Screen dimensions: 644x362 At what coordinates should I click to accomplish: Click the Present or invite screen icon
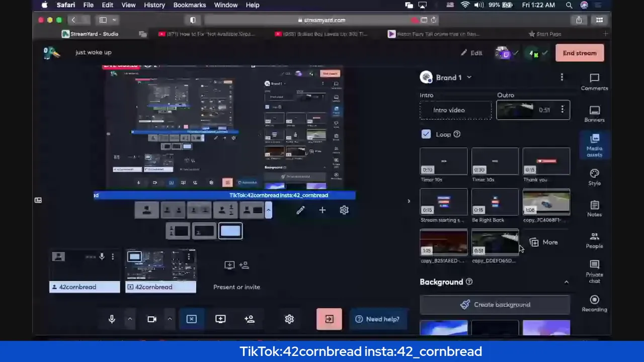click(229, 265)
